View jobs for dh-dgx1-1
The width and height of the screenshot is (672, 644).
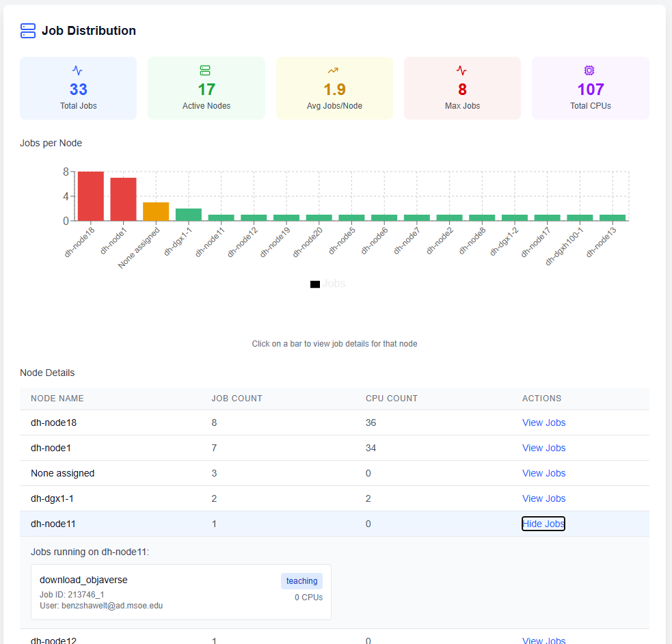coord(543,498)
